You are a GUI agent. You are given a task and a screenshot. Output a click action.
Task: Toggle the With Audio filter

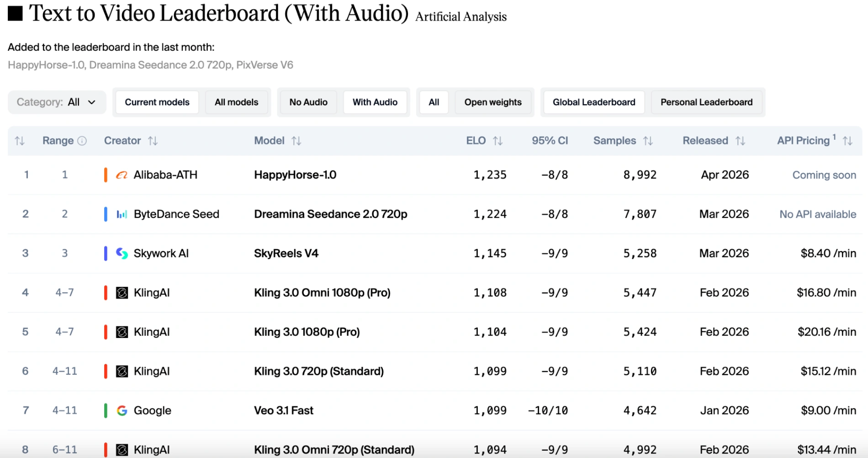(x=375, y=102)
